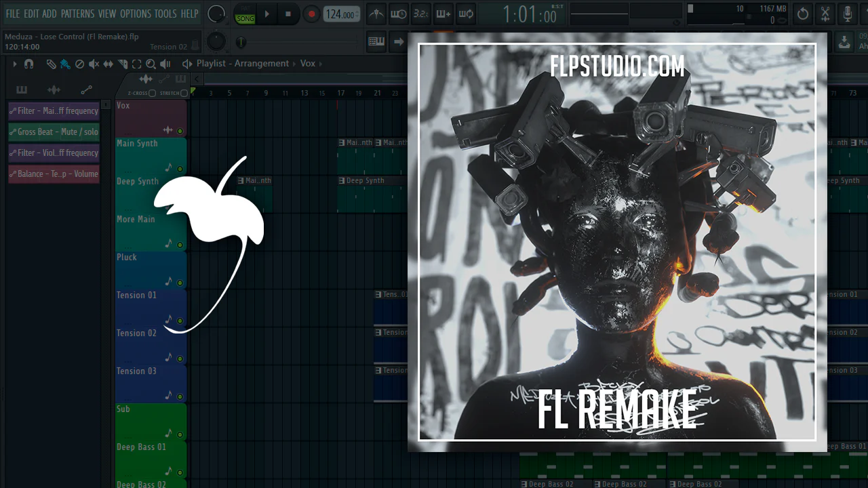Click the Delete tool circle-slash icon
Screen dimensions: 868x488
(x=79, y=64)
